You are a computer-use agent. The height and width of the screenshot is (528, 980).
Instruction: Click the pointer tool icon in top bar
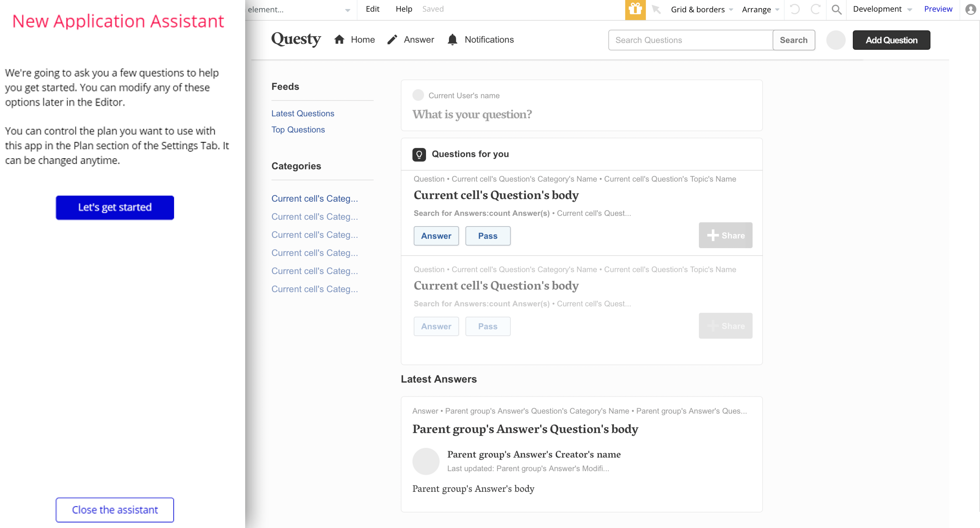tap(656, 9)
